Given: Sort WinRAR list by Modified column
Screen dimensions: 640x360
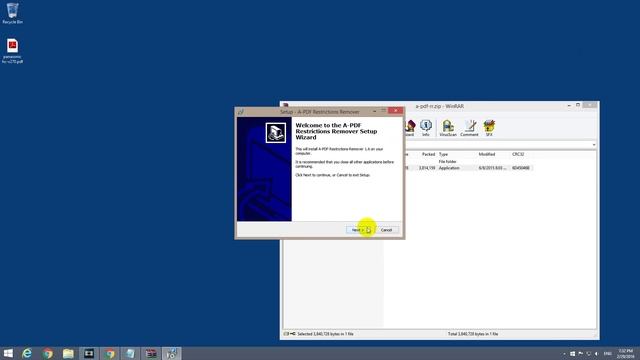Looking at the screenshot, I should (x=487, y=154).
